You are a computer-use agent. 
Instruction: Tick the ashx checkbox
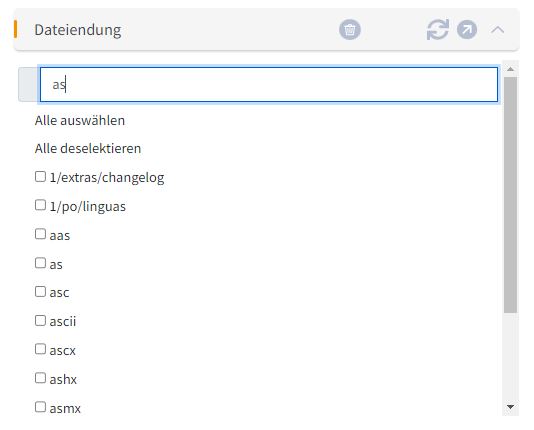[40, 378]
